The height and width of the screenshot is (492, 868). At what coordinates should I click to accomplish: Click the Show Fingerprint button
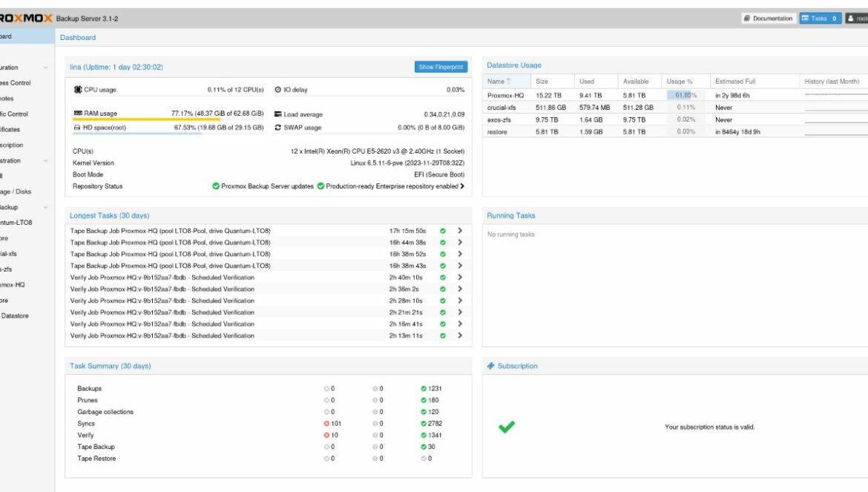point(441,67)
